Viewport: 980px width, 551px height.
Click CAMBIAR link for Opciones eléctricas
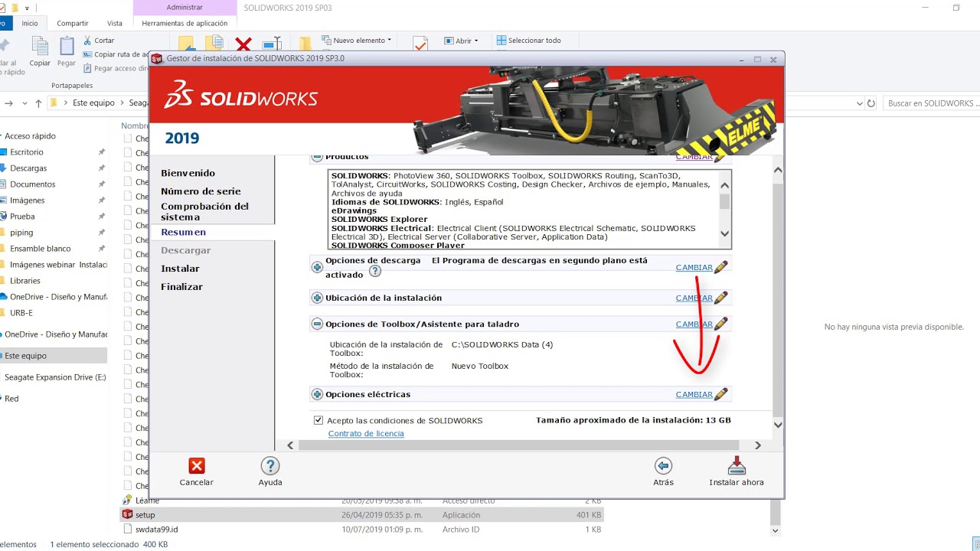(x=694, y=394)
